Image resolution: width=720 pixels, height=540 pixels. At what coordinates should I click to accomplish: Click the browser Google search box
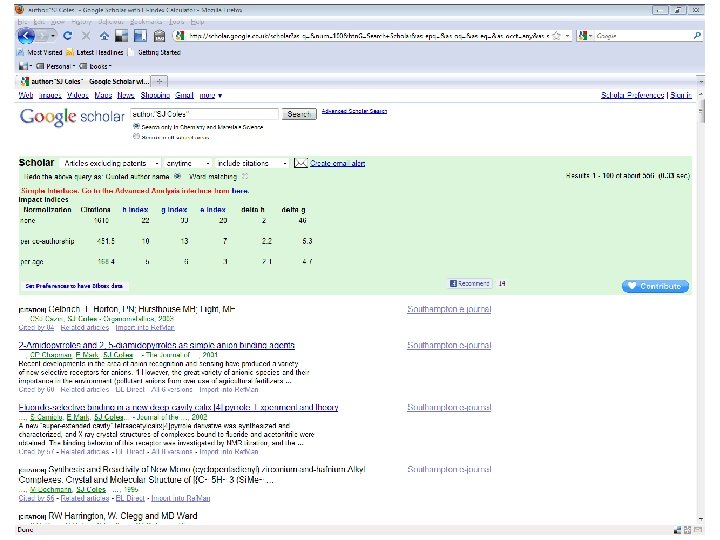point(643,35)
